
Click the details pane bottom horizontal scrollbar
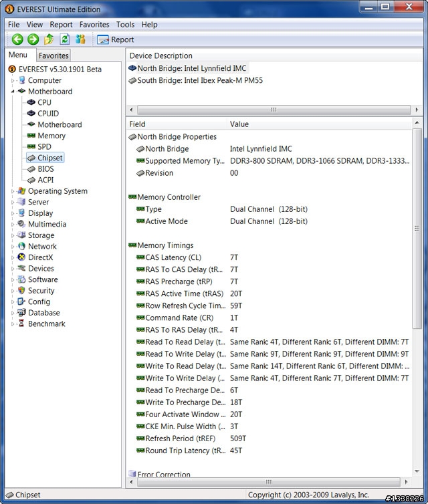pyautogui.click(x=269, y=482)
